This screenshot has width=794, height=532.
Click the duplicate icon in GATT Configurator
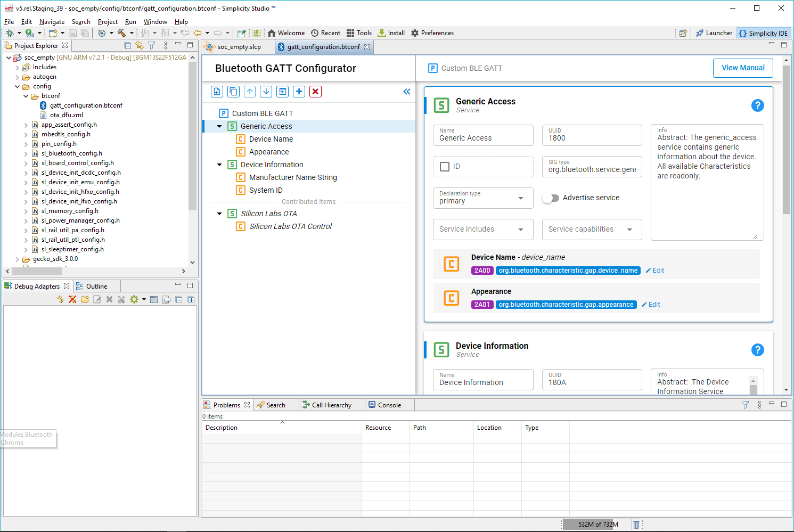coord(233,92)
